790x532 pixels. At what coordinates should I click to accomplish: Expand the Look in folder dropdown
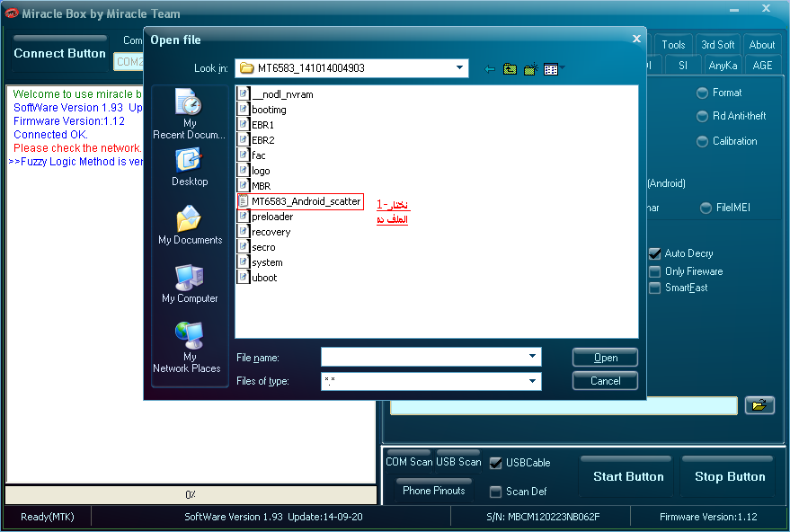coord(459,68)
